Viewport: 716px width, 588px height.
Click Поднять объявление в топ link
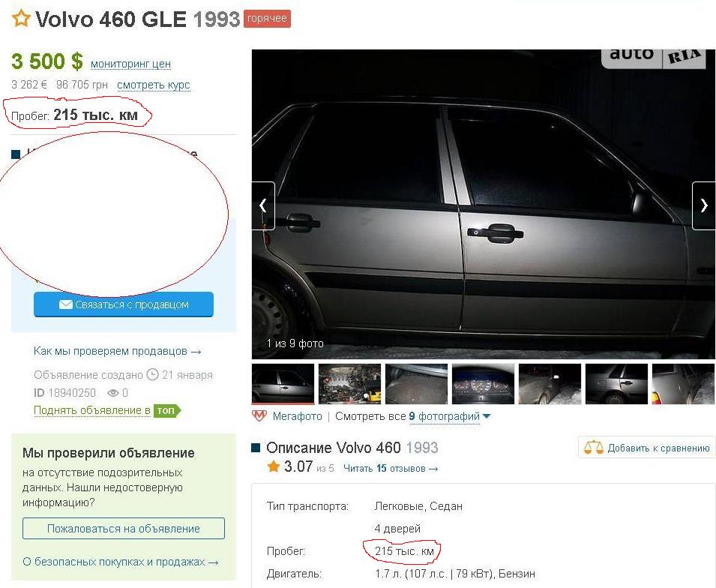coord(107,411)
